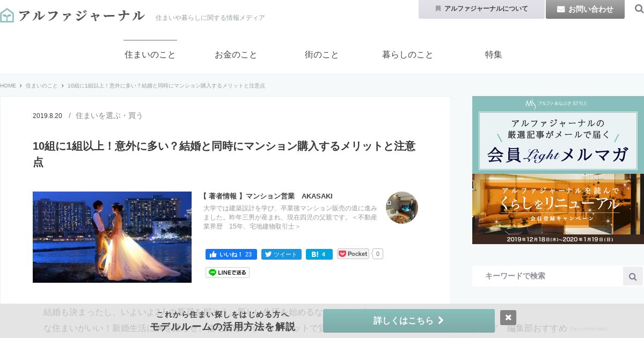Click the keyword search submit magnifier button
This screenshot has height=338, width=644.
(633, 276)
